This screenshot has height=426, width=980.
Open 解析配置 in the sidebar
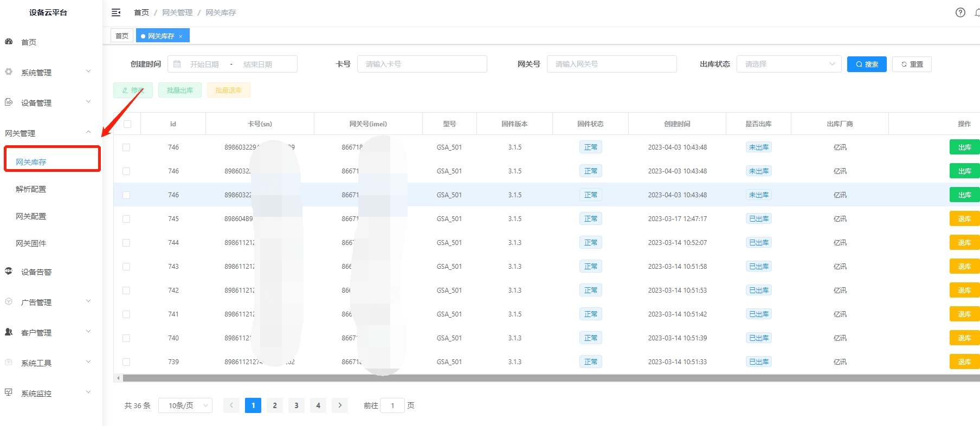pyautogui.click(x=31, y=189)
